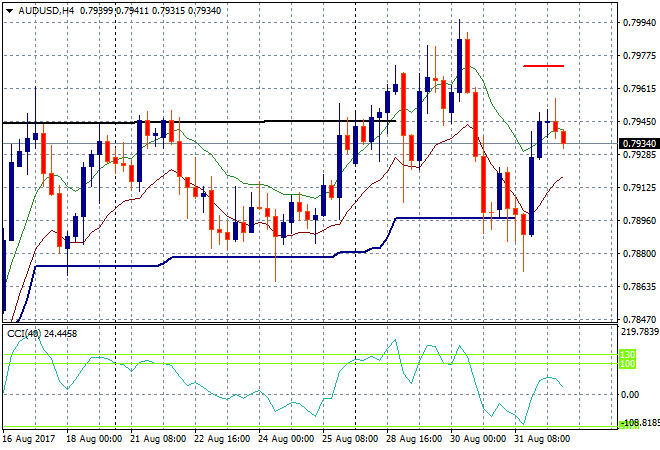Click the 219.7839 CCI scale value
Image resolution: width=660 pixels, height=450 pixels.
640,332
